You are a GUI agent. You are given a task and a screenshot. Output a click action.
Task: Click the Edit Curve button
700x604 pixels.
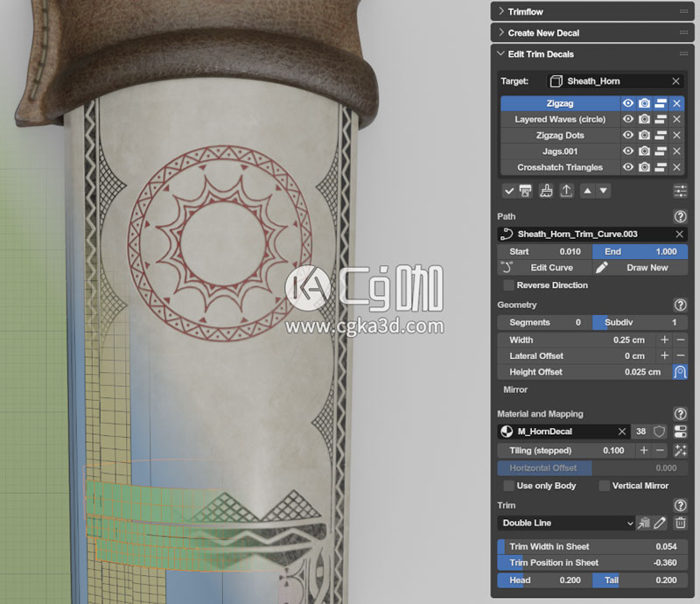544,268
